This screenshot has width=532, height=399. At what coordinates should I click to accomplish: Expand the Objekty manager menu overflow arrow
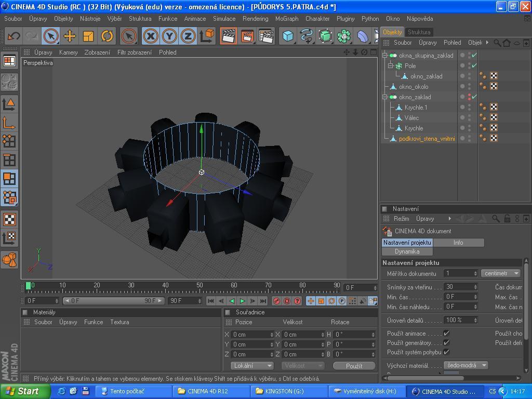[487, 43]
